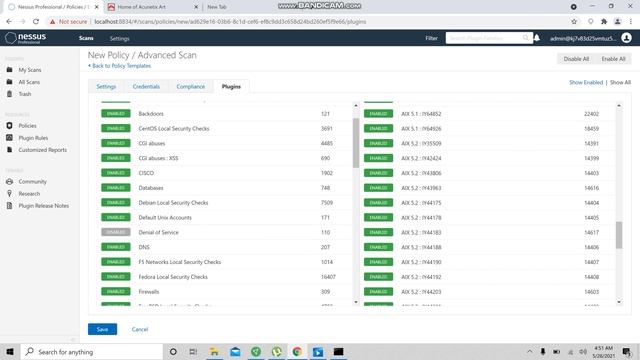The height and width of the screenshot is (360, 640).
Task: Cancel policy creation
Action: coord(140,329)
